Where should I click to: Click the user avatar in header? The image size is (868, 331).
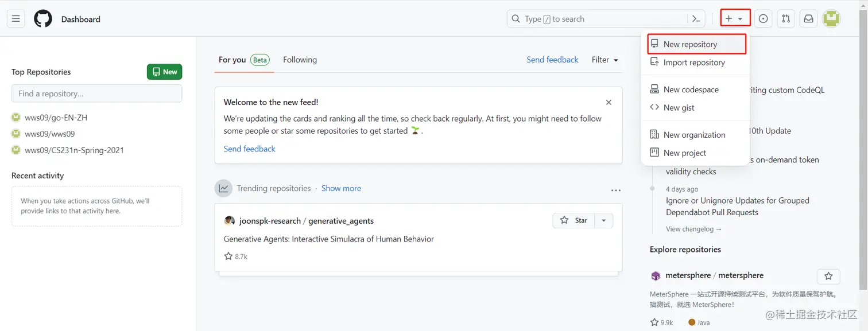click(831, 19)
